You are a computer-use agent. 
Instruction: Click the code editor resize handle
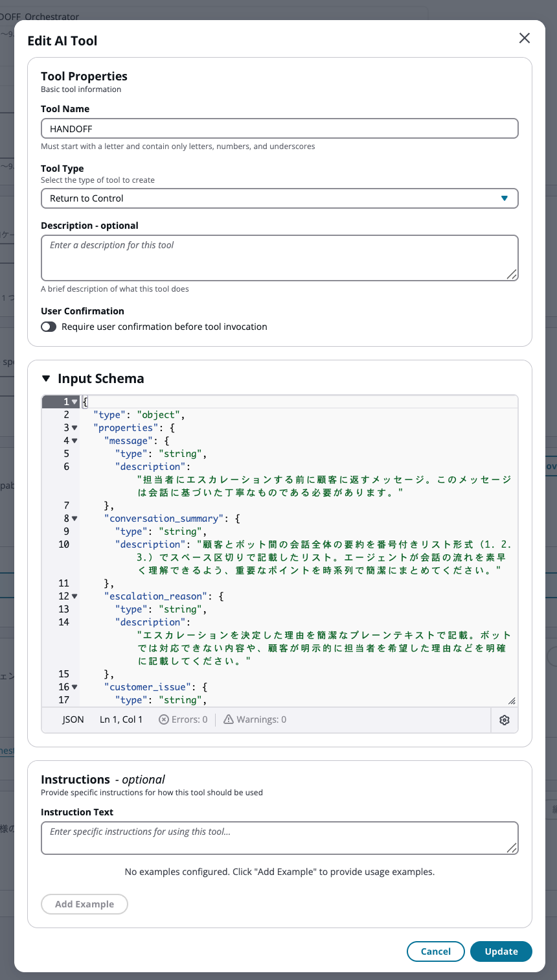[512, 701]
